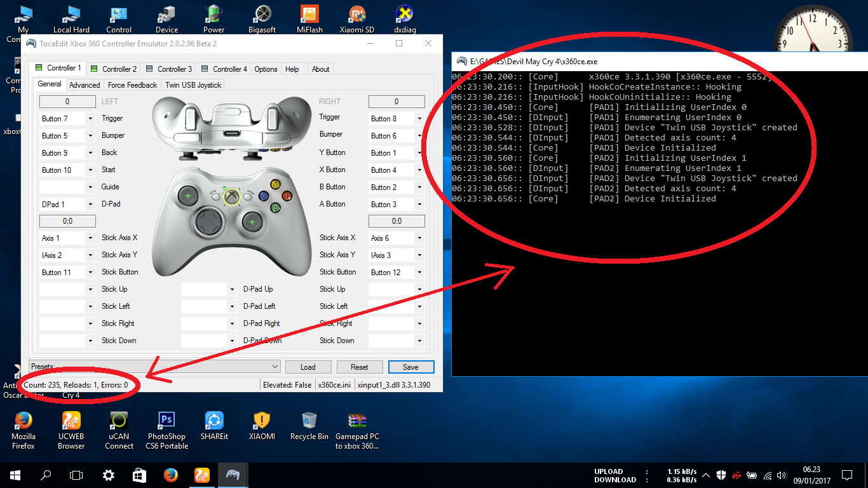Open the Store icon in the taskbar
Viewport: 868px width, 488px height.
(139, 475)
